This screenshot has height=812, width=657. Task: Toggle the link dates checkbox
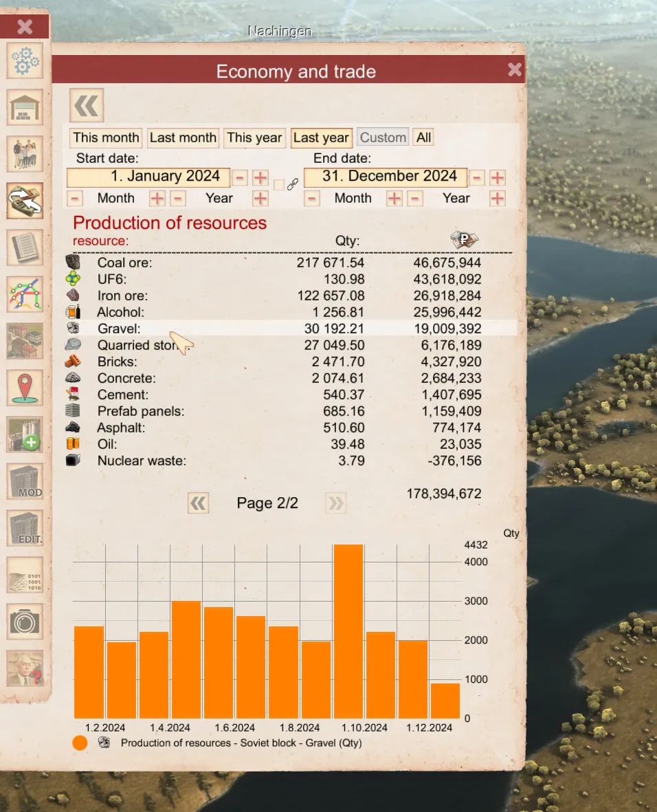(x=279, y=184)
